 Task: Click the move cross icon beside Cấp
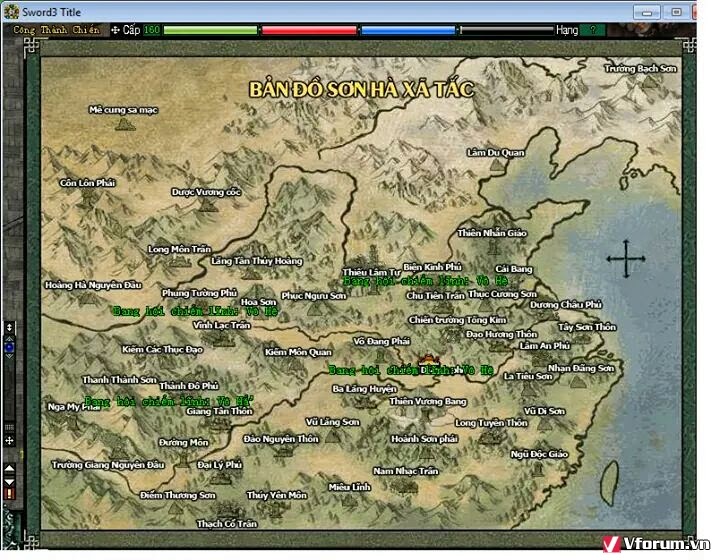pyautogui.click(x=115, y=30)
